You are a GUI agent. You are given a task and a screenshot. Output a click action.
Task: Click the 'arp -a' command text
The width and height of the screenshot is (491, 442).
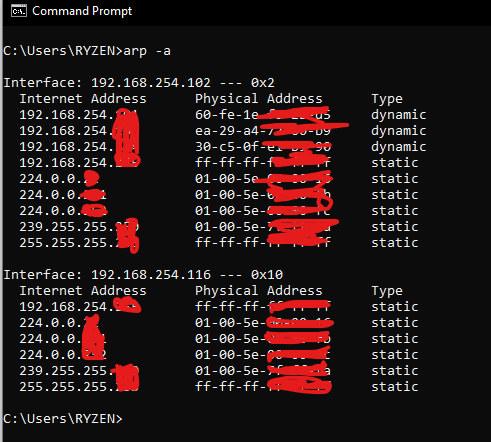tap(147, 51)
